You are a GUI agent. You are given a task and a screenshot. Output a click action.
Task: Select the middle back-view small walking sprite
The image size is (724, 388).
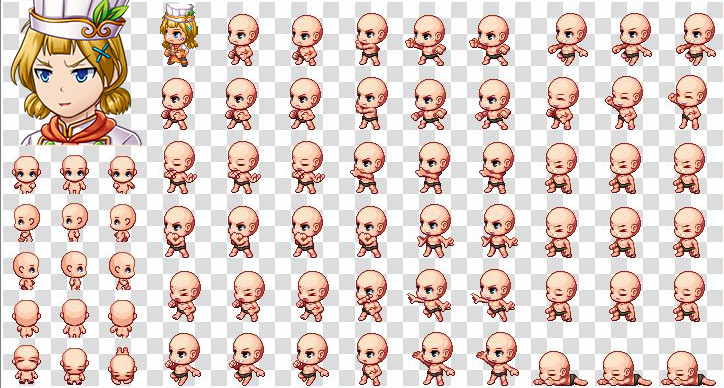(x=74, y=318)
